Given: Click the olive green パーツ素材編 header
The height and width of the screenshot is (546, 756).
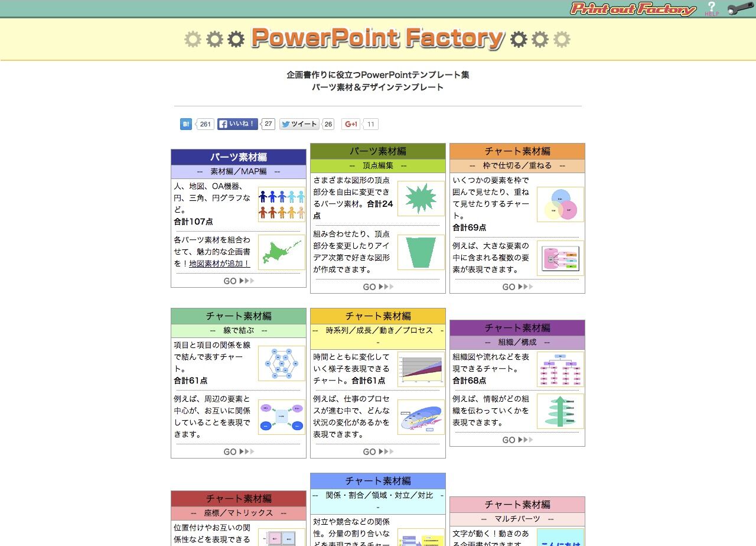Looking at the screenshot, I should 378,151.
